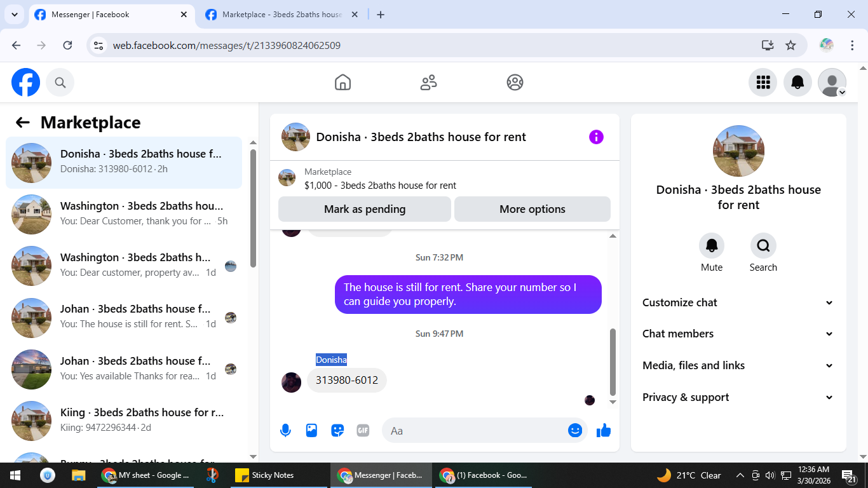Open conversation information purple icon
This screenshot has height=488, width=868.
click(596, 137)
